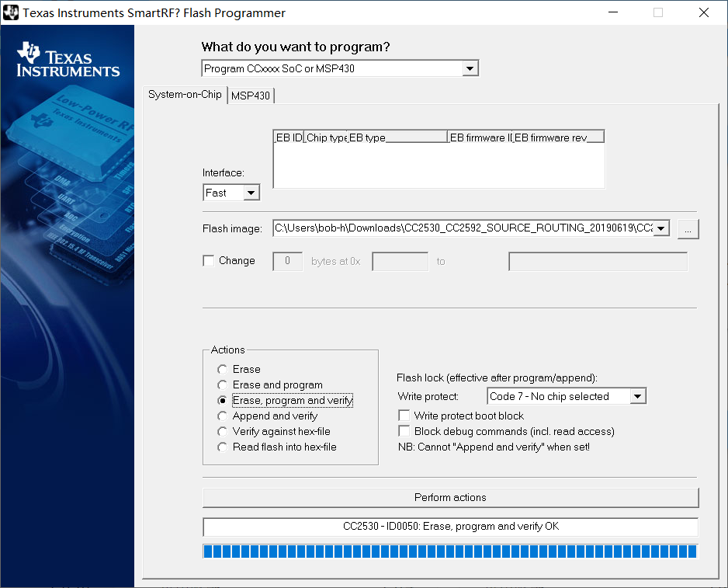Viewport: 728px width, 588px height.
Task: Open the Write protect dropdown
Action: 638,396
